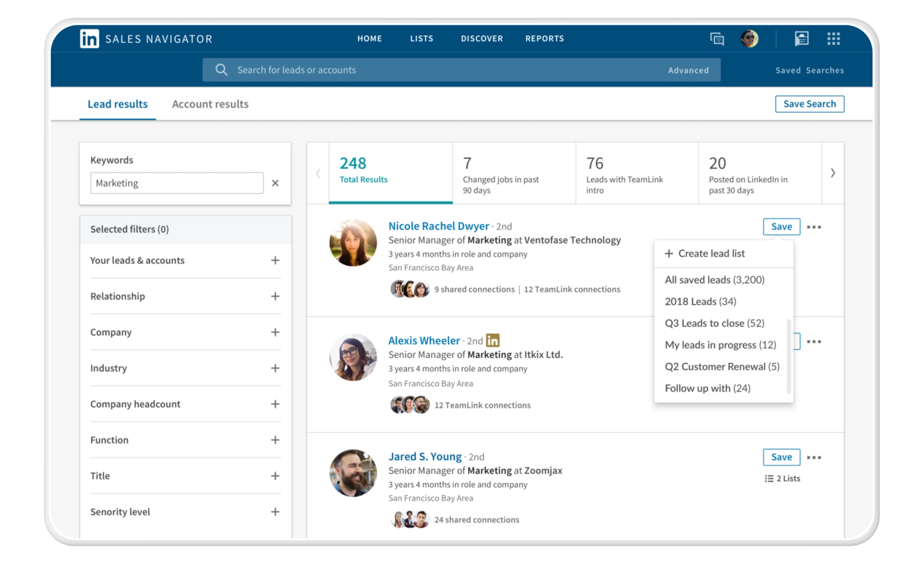The height and width of the screenshot is (564, 924).
Task: Open Jared S. Young's profile photo
Action: 353,473
